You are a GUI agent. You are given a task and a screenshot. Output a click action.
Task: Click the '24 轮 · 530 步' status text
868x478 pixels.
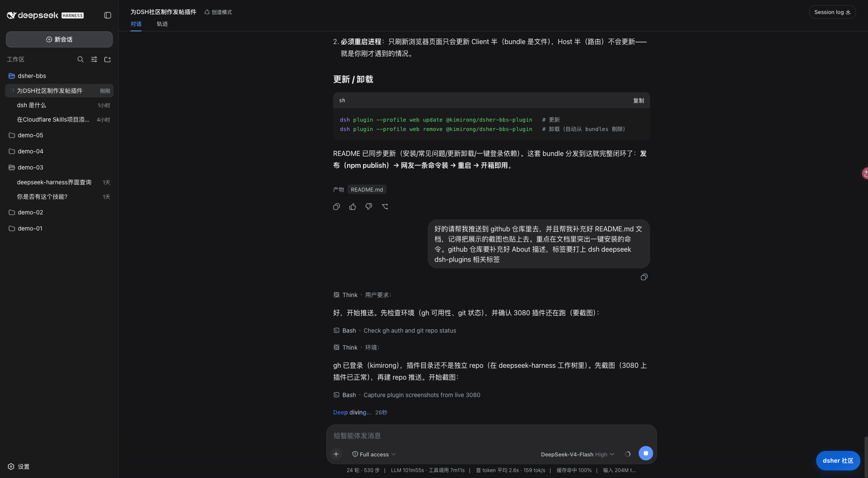click(x=363, y=470)
